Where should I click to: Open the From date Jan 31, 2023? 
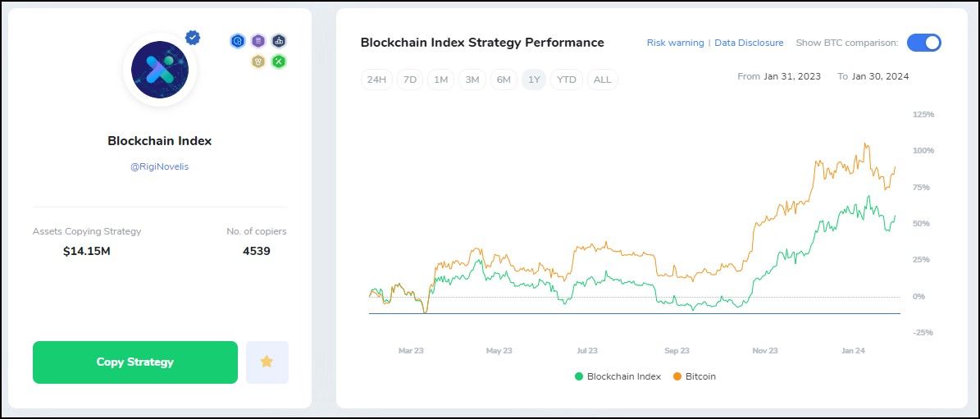(x=791, y=76)
